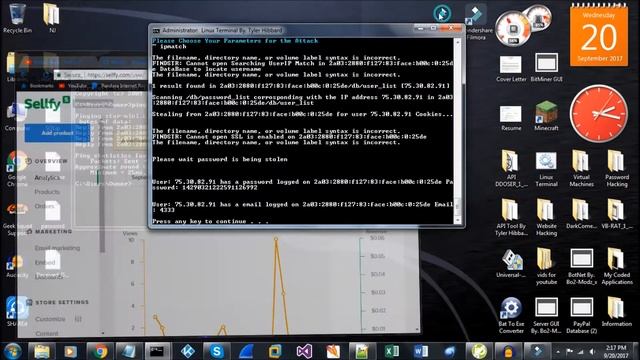Click the Windows Start button
Image resolution: width=640 pixels, height=360 pixels.
[13, 351]
